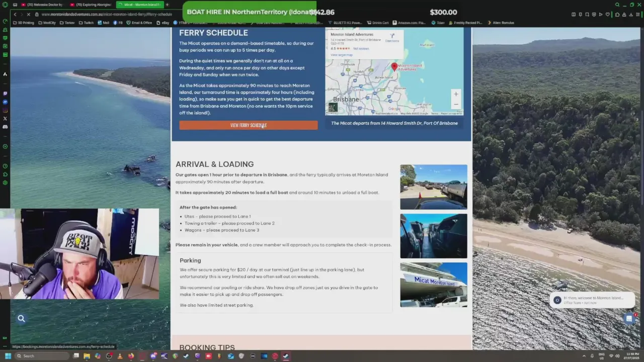Open the Twitch bookmark folder

[x=86, y=23]
